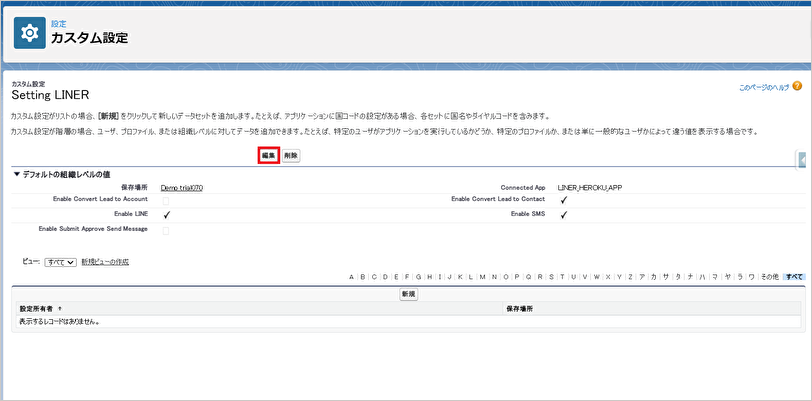Filter list by letter Q
The height and width of the screenshot is (401, 812).
[x=528, y=277]
